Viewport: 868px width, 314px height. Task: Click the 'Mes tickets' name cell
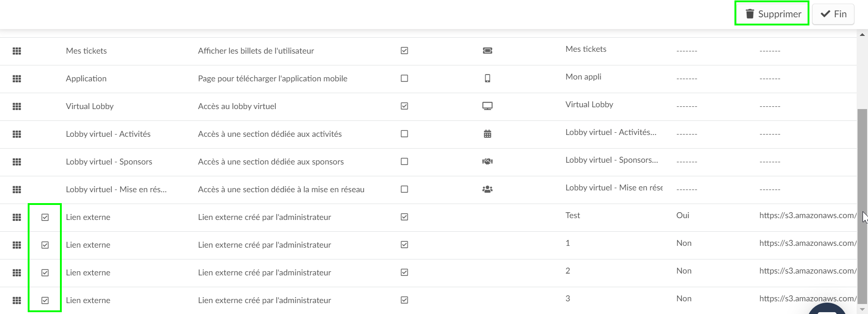coord(86,51)
